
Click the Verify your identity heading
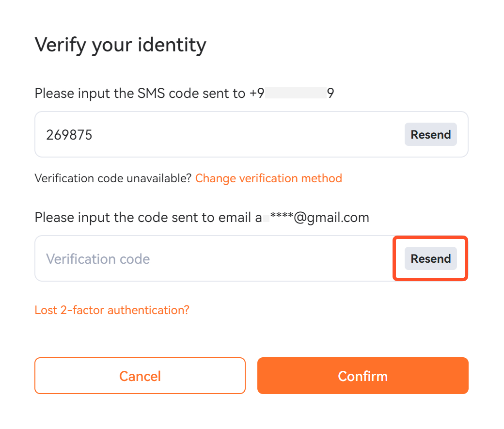pos(121,45)
